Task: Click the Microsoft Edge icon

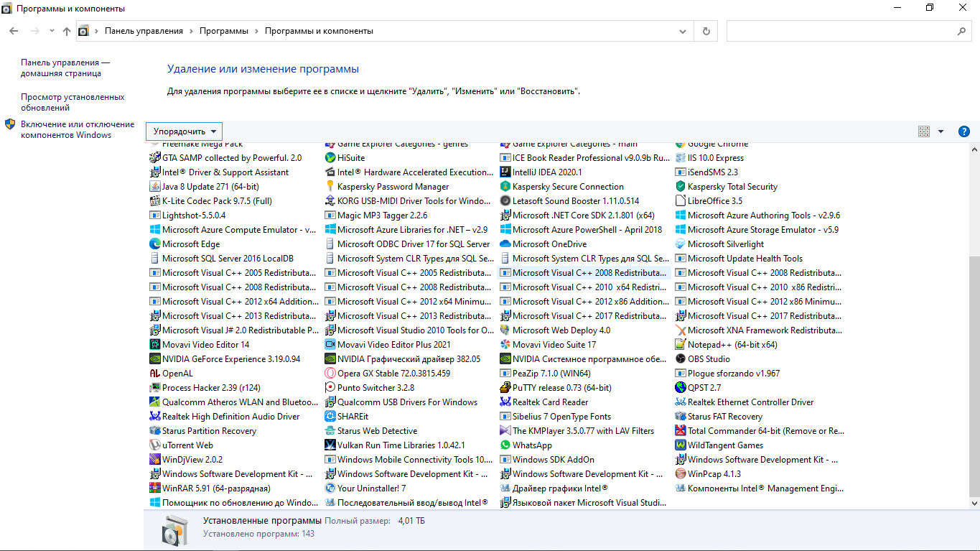Action: pos(155,244)
